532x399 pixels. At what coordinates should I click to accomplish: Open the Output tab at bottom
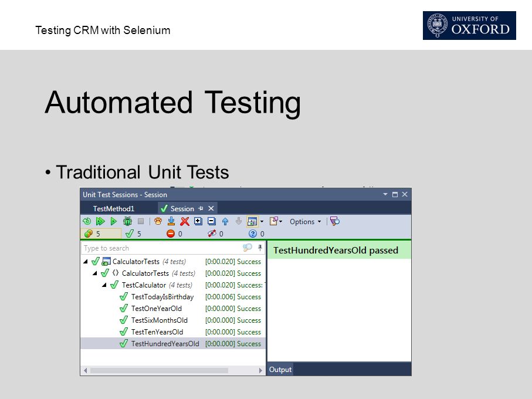[280, 370]
